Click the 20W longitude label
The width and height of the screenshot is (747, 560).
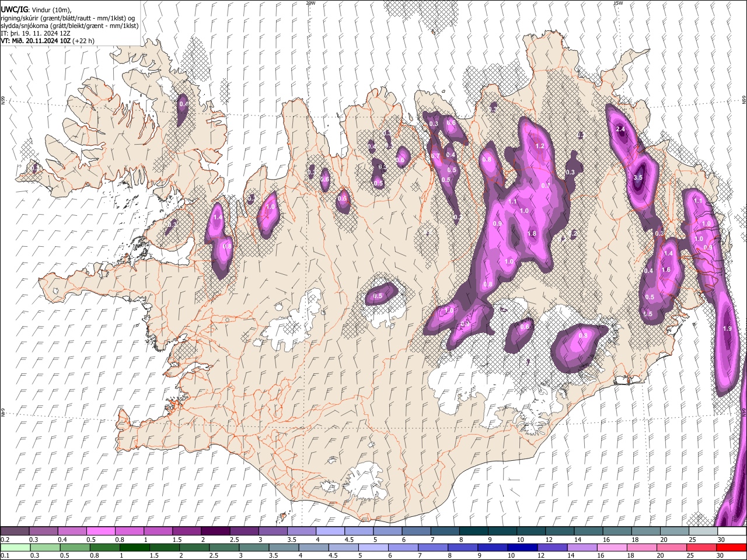coord(310,3)
